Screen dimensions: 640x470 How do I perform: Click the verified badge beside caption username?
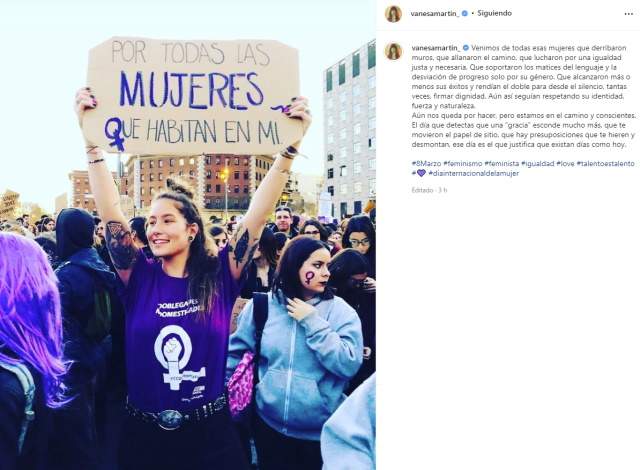tap(465, 48)
